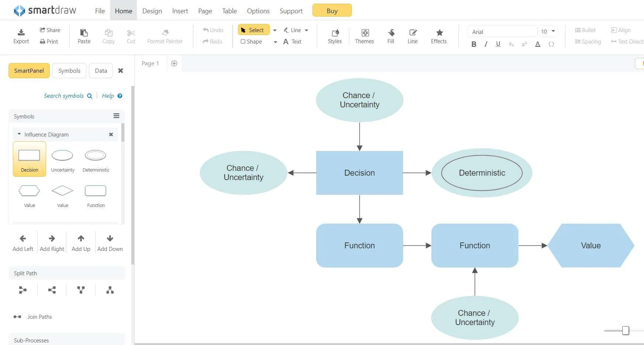Open the Design menu
Viewport: 644px width, 345px height.
(x=152, y=11)
